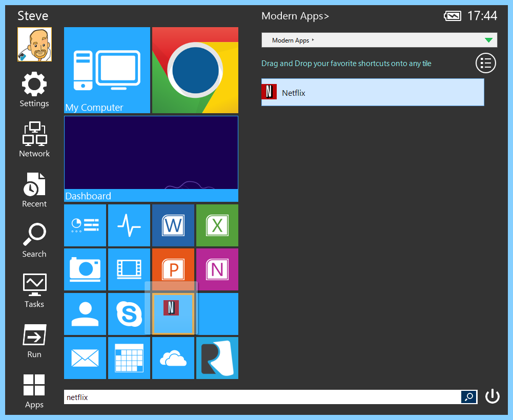Click Steve's user avatar picture
The width and height of the screenshot is (513, 420).
click(34, 44)
